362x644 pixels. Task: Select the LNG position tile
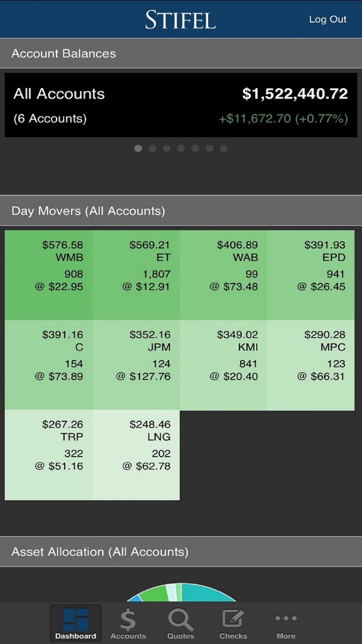(x=136, y=455)
